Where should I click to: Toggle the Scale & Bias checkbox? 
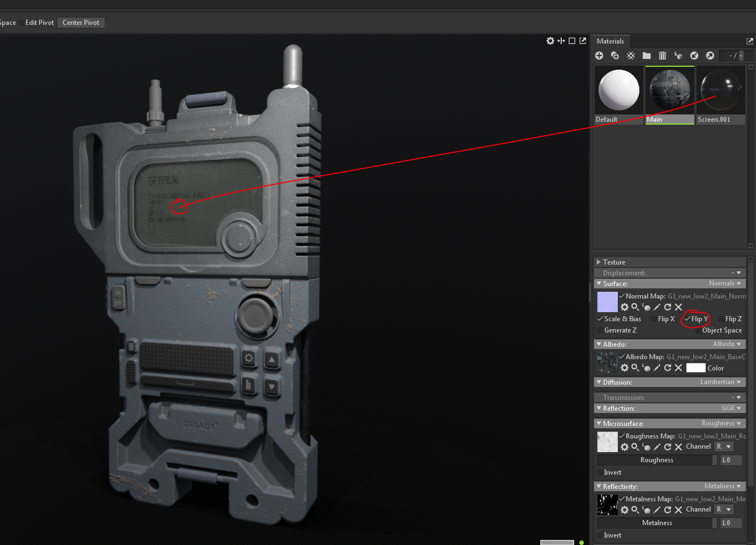[600, 319]
